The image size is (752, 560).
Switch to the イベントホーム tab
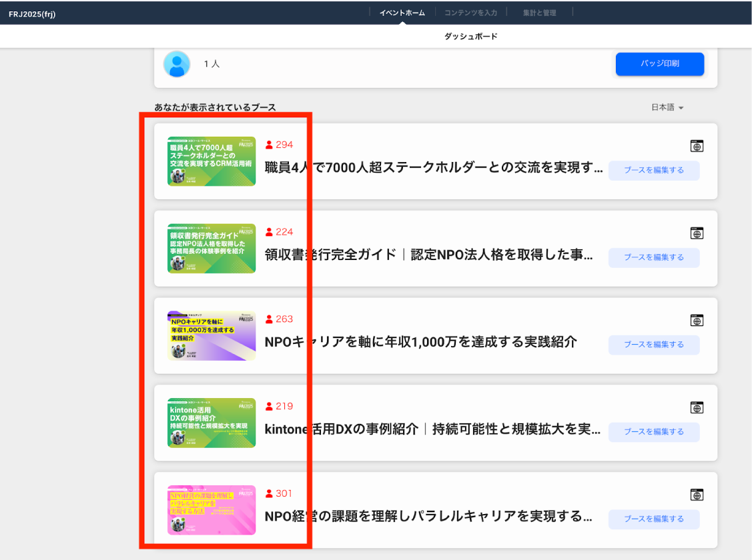(402, 13)
